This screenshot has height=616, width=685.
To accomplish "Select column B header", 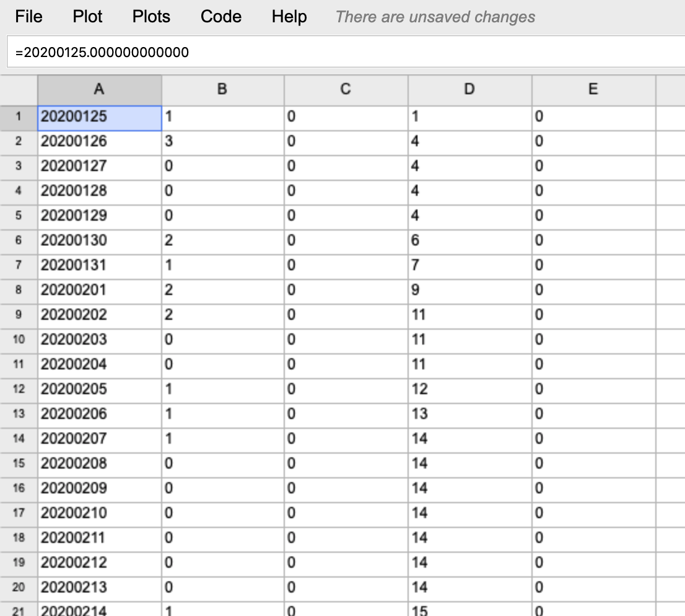I will (223, 90).
